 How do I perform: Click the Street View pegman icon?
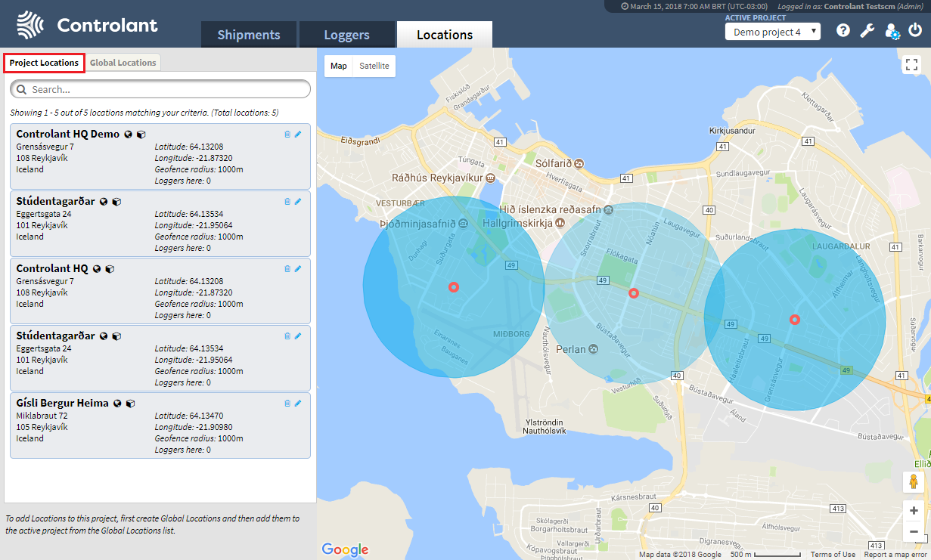click(x=914, y=482)
